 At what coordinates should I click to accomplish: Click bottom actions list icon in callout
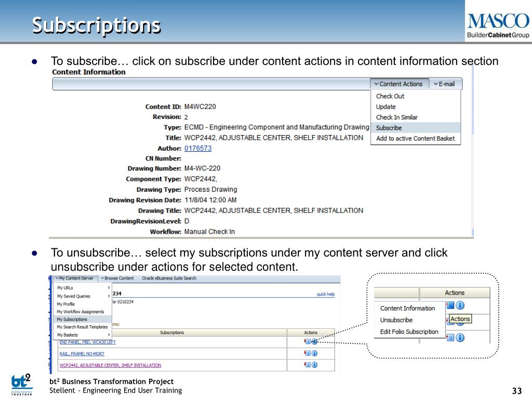click(450, 338)
